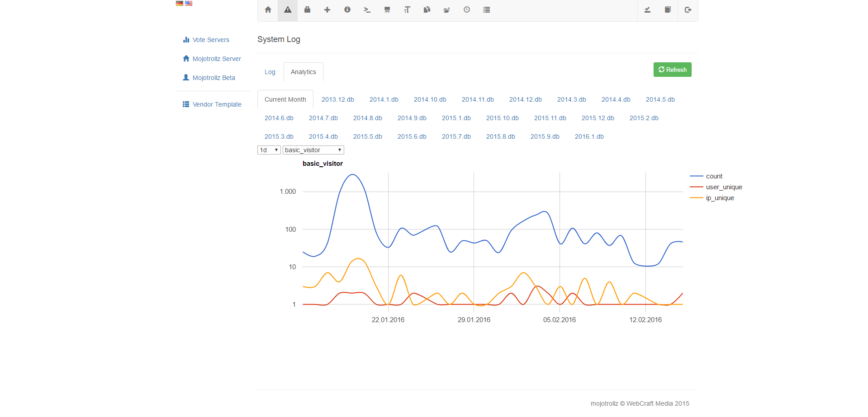Open the 2016.1.db tab
Viewport: 868px width, 417px height.
(x=589, y=136)
